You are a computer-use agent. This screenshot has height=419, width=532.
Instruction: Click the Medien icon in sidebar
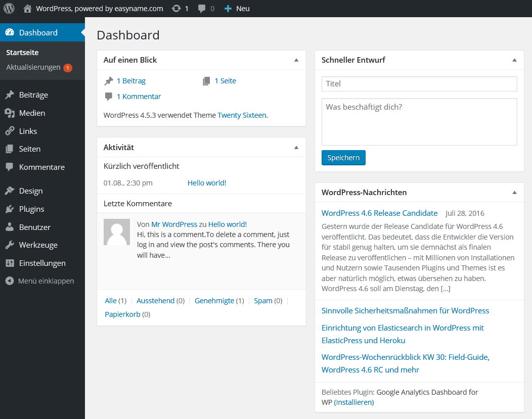click(x=10, y=113)
